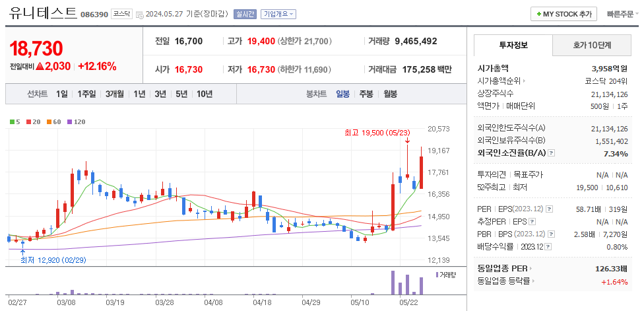Viewport: 644px width, 311px height.
Task: Click the 실시간 button
Action: click(x=244, y=14)
